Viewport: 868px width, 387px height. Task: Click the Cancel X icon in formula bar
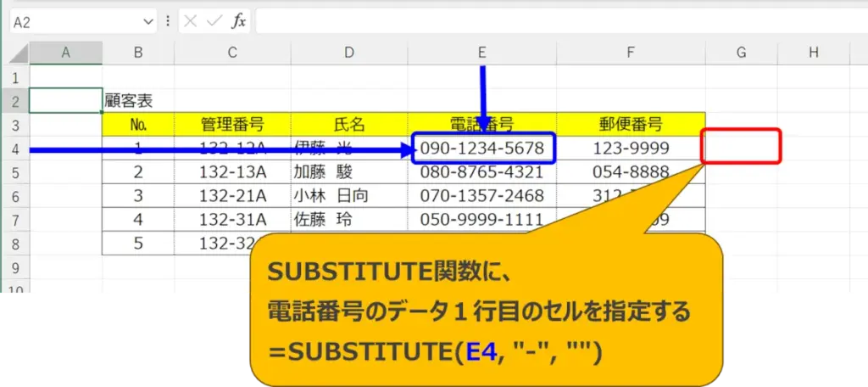pyautogui.click(x=191, y=21)
